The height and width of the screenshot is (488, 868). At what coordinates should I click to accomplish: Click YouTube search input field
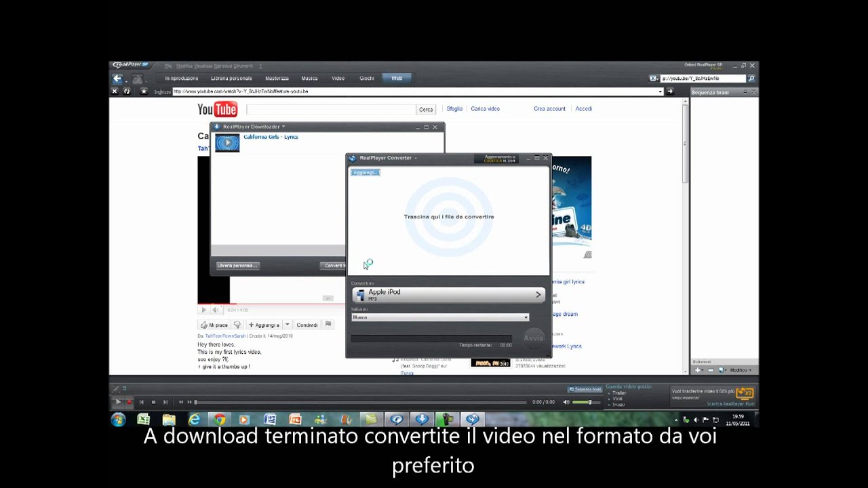[x=331, y=109]
